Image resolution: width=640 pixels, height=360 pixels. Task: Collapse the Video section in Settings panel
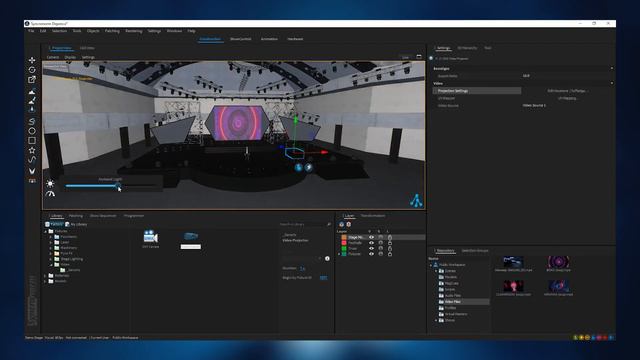[611, 83]
